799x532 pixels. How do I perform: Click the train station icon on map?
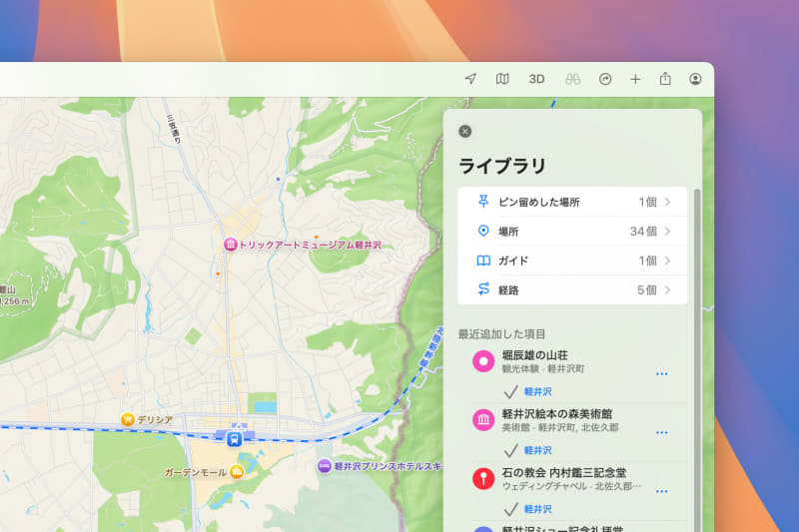tap(235, 438)
